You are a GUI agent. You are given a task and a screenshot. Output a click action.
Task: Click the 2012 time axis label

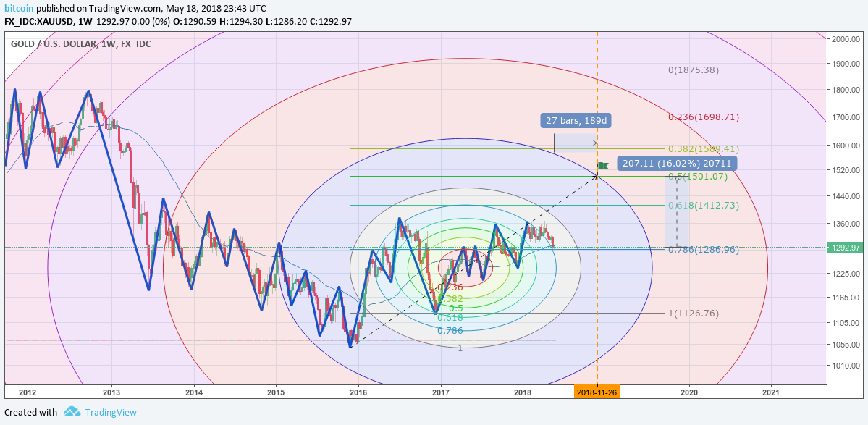[27, 392]
